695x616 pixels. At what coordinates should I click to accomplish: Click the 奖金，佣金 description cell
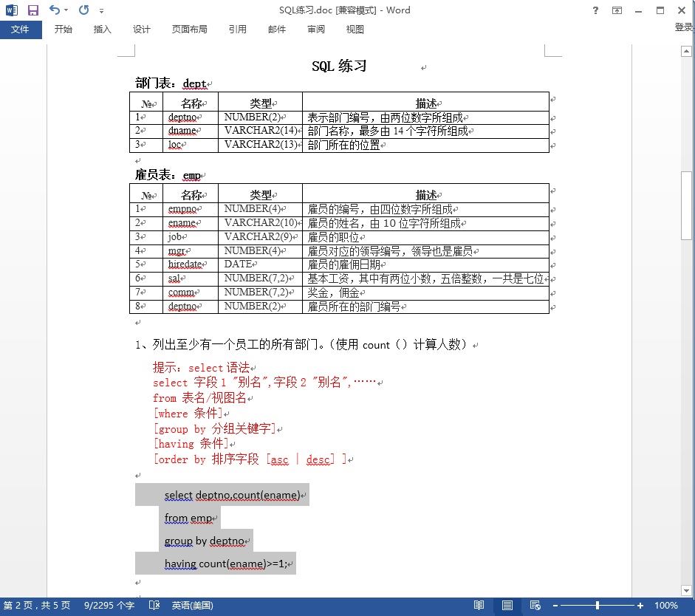(x=425, y=292)
